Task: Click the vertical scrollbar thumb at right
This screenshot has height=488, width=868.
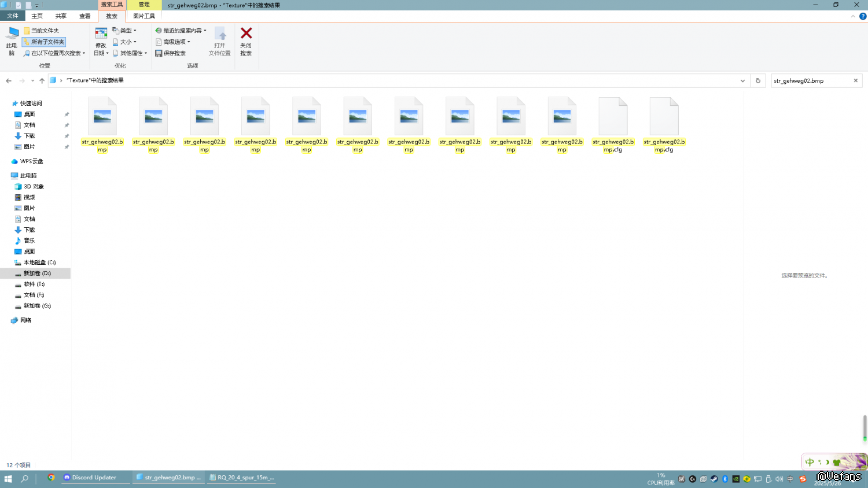Action: point(865,427)
